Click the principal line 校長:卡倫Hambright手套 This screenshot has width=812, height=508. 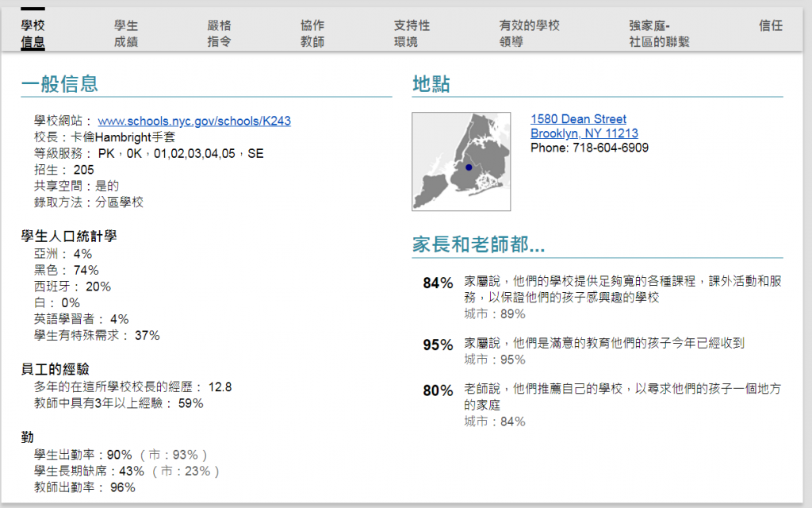pyautogui.click(x=105, y=137)
